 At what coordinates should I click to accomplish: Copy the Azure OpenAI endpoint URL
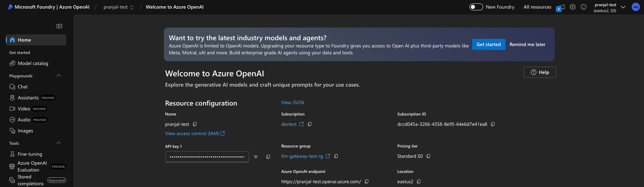[x=367, y=181]
